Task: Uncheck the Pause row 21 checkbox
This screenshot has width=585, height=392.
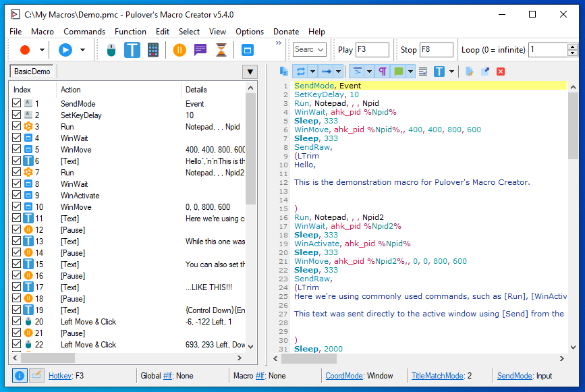Action: 16,333
